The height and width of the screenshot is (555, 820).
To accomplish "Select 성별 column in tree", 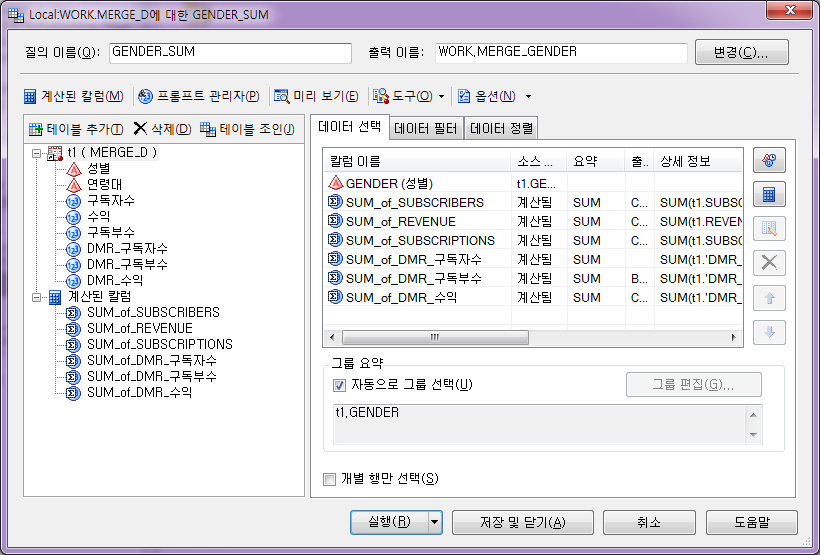I will [98, 168].
